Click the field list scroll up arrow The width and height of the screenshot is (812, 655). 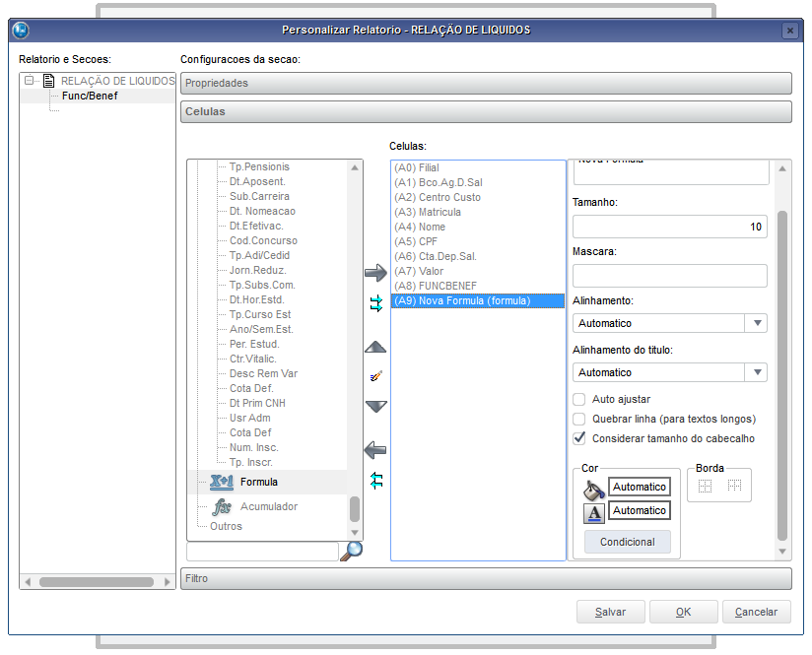coord(355,167)
